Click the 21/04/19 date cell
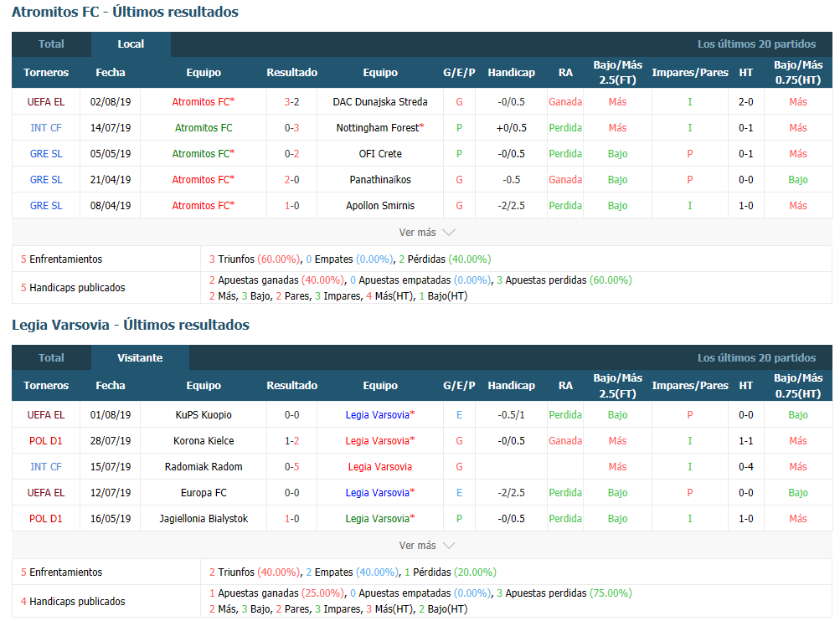Screen dimensions: 840x621 point(111,180)
